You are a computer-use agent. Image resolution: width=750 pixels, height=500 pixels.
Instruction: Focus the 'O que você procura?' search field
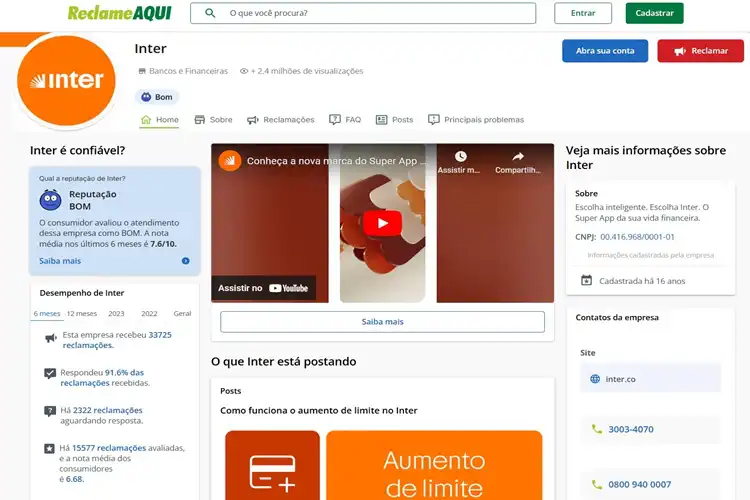click(x=363, y=13)
